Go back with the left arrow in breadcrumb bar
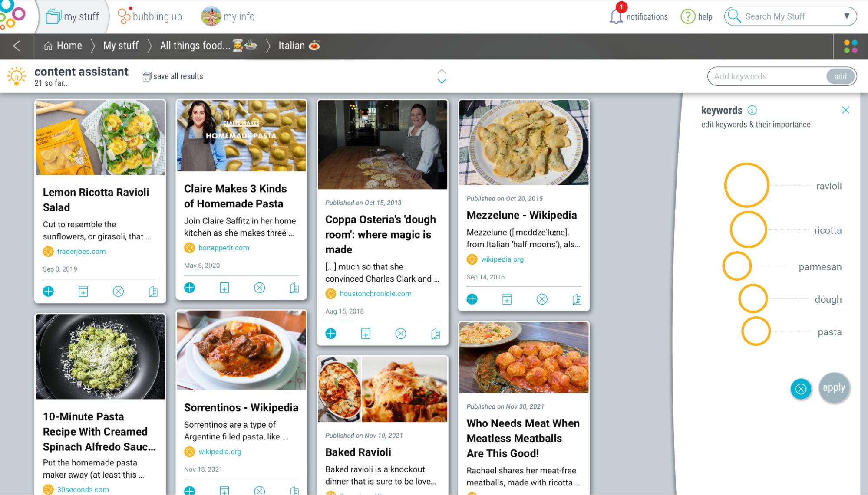The width and height of the screenshot is (868, 495). 17,46
